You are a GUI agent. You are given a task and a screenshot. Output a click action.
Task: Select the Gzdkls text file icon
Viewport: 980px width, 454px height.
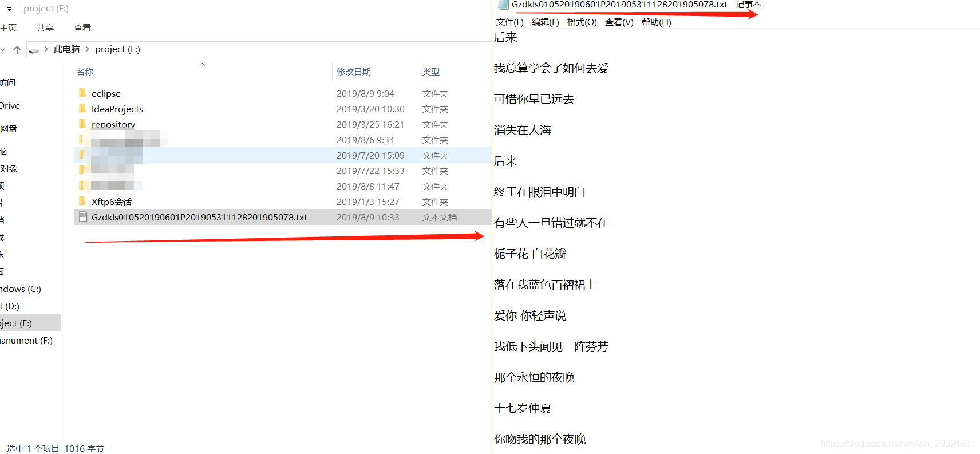pos(83,217)
